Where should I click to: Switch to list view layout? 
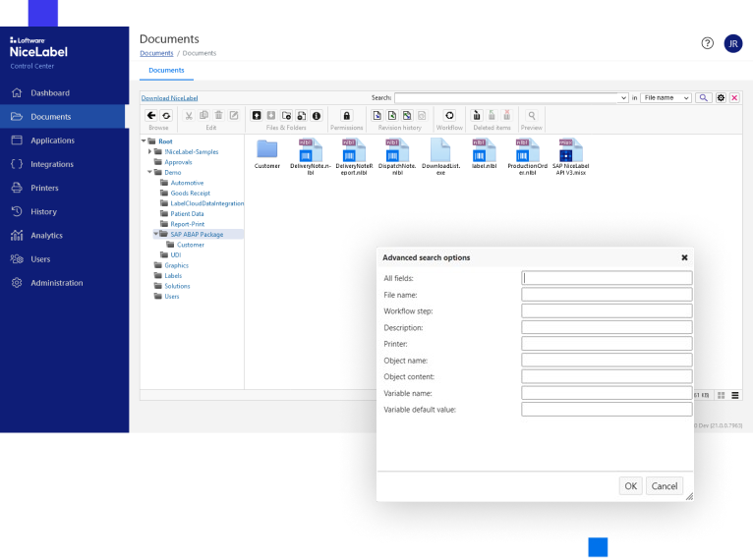735,395
